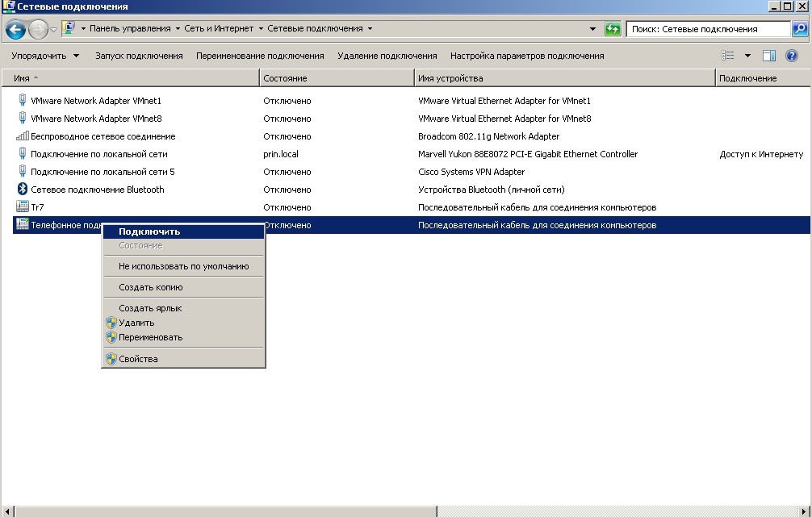Screen dimensions: 812x517
Task: Click the shield icon beside Свойства
Action: coord(111,359)
